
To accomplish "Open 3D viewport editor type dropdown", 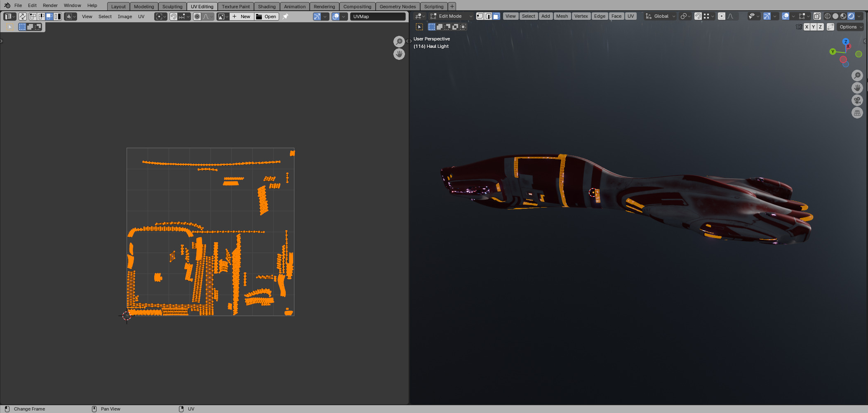I will click(420, 16).
